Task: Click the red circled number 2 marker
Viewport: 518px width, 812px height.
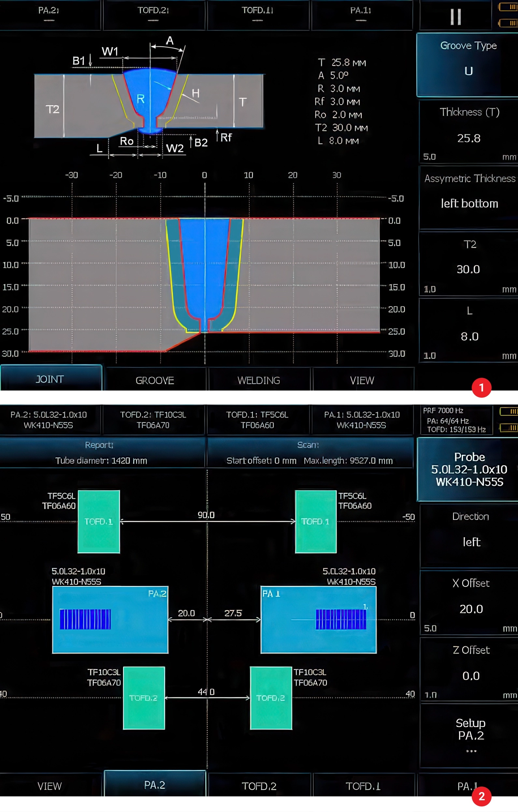Action: 481,796
